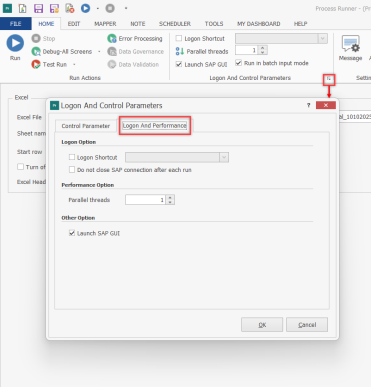Click the Data Validation icon
371x387 pixels.
112,64
